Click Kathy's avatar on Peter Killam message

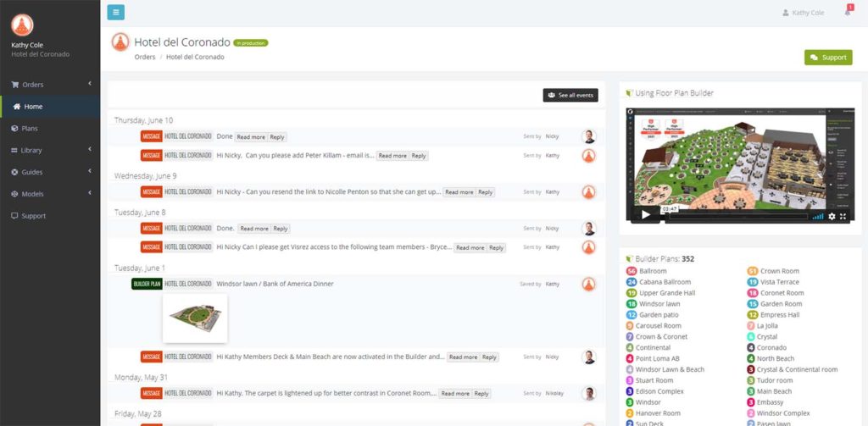point(589,156)
